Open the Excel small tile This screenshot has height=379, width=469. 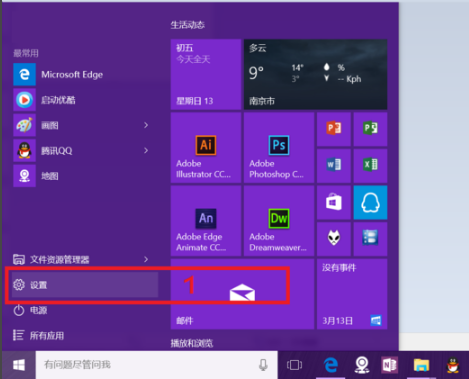click(370, 166)
